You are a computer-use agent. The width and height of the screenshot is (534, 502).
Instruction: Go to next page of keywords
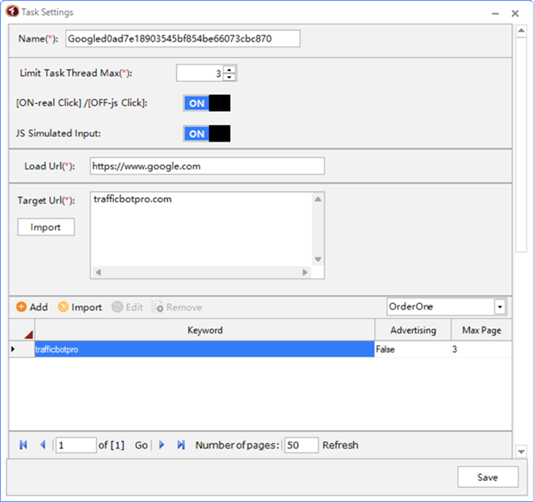pyautogui.click(x=162, y=445)
